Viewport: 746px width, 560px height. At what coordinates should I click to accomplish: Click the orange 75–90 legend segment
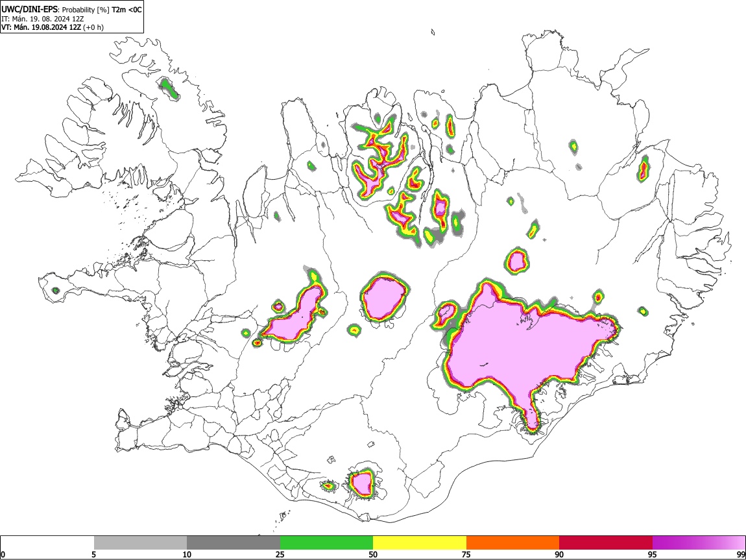512,543
